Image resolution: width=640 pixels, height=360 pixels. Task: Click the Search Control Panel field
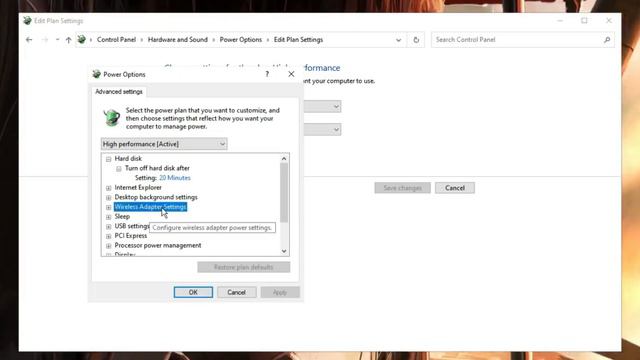click(x=522, y=40)
